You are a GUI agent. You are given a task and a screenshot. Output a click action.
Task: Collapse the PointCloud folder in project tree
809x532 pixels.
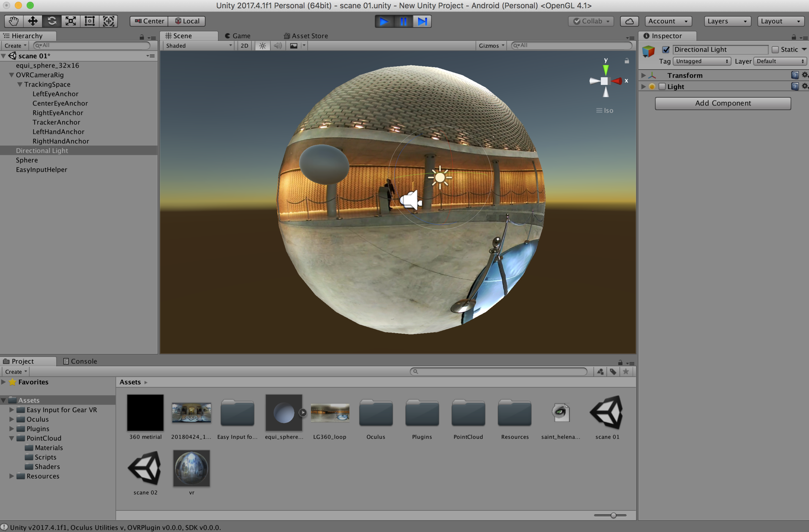click(x=12, y=438)
